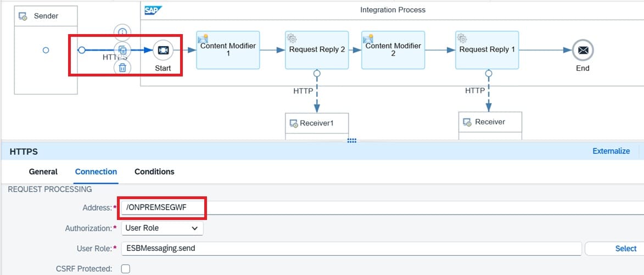Image resolution: width=644 pixels, height=275 pixels.
Task: Click the Start message event icon
Action: pos(163,50)
